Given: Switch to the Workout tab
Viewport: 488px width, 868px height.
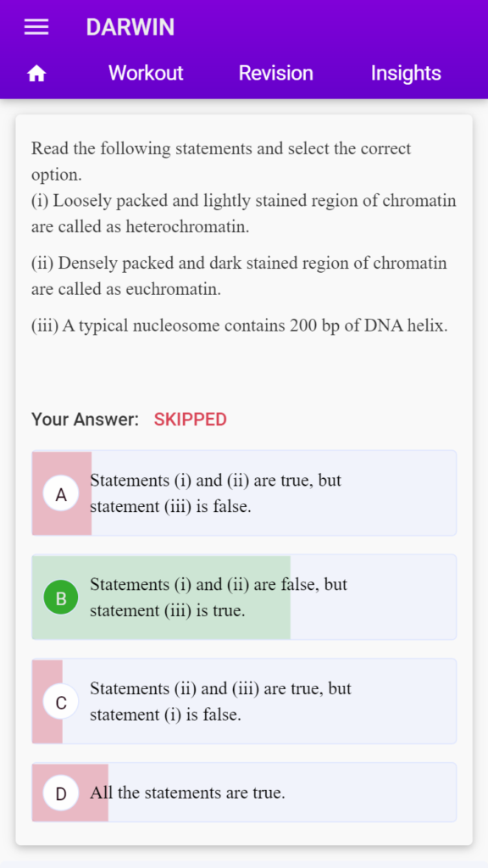Looking at the screenshot, I should (146, 73).
